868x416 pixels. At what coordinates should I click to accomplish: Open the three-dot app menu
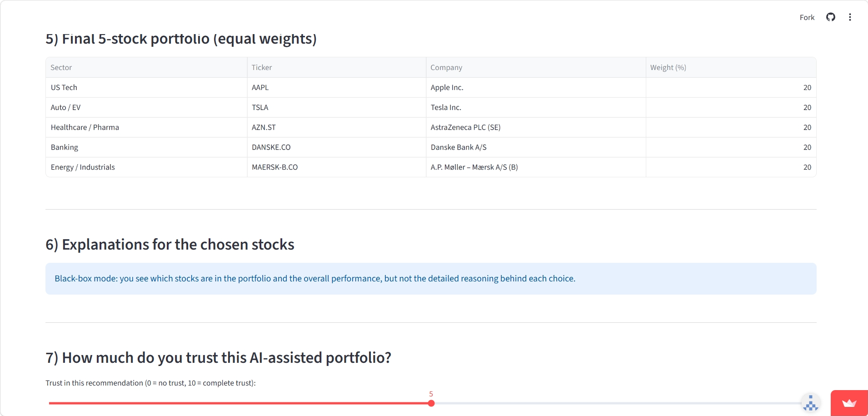[850, 17]
